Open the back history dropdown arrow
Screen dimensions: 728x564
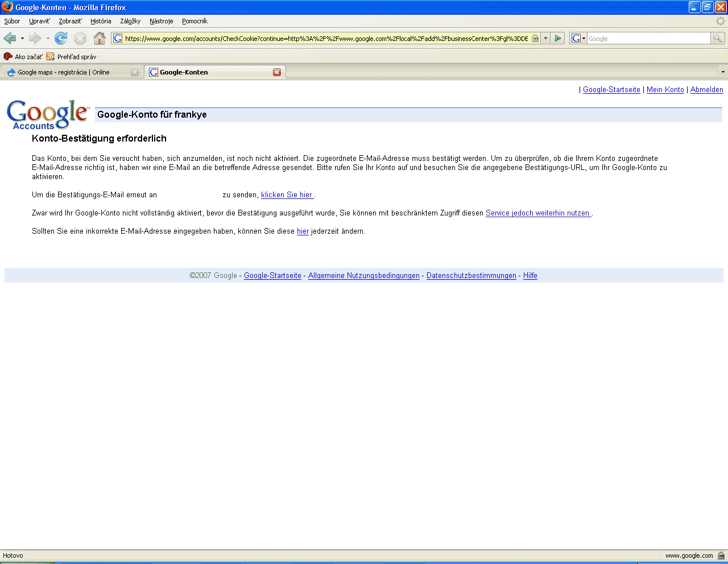click(22, 38)
